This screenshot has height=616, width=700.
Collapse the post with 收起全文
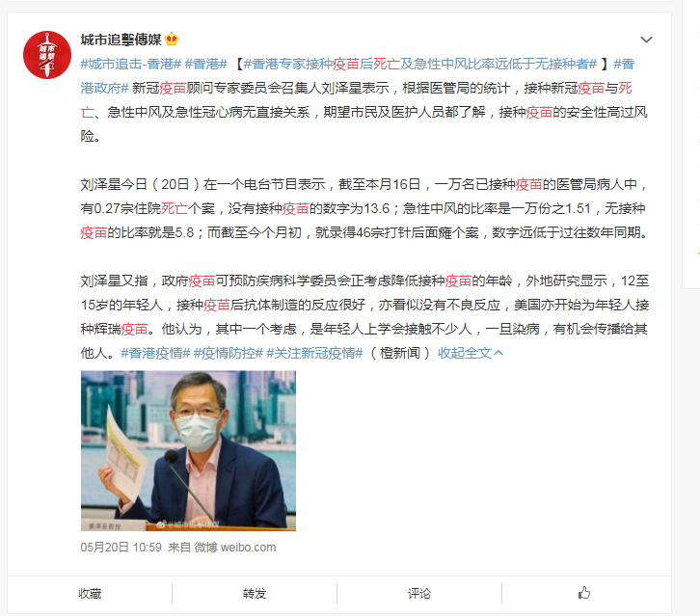pos(471,353)
